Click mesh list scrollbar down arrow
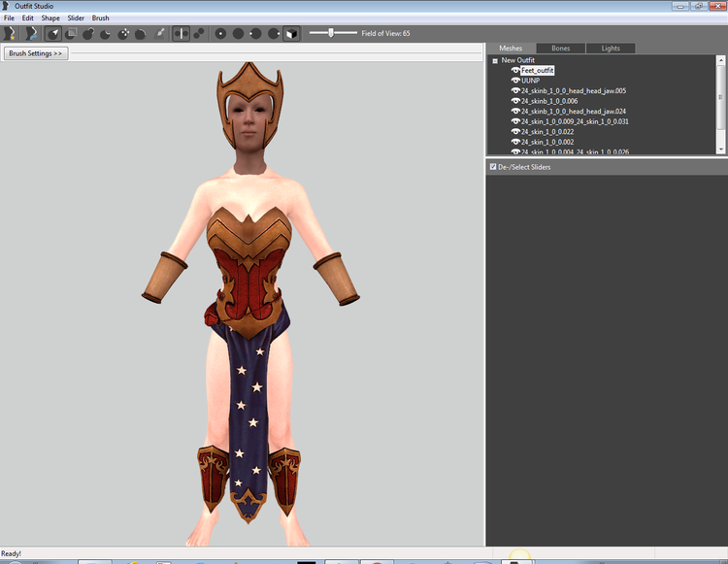The image size is (728, 564). point(720,149)
